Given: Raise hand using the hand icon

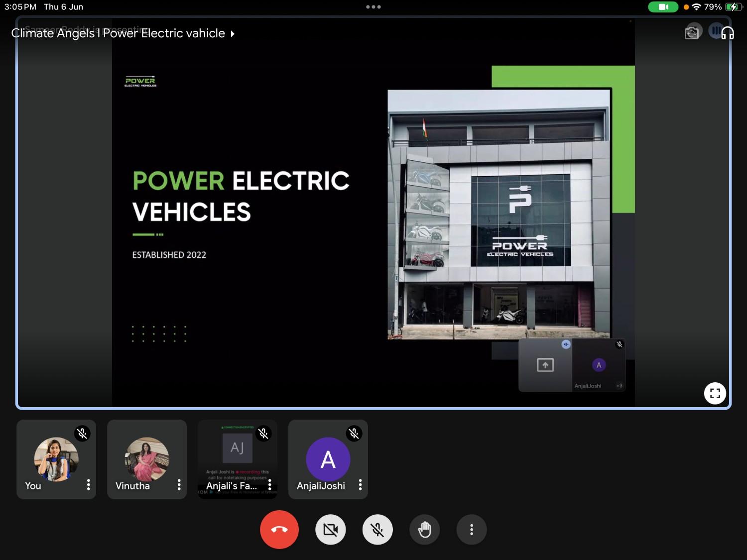Looking at the screenshot, I should point(424,530).
